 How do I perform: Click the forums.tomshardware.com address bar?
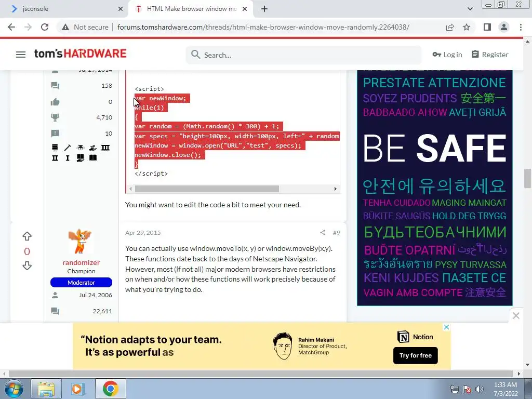pos(263,27)
